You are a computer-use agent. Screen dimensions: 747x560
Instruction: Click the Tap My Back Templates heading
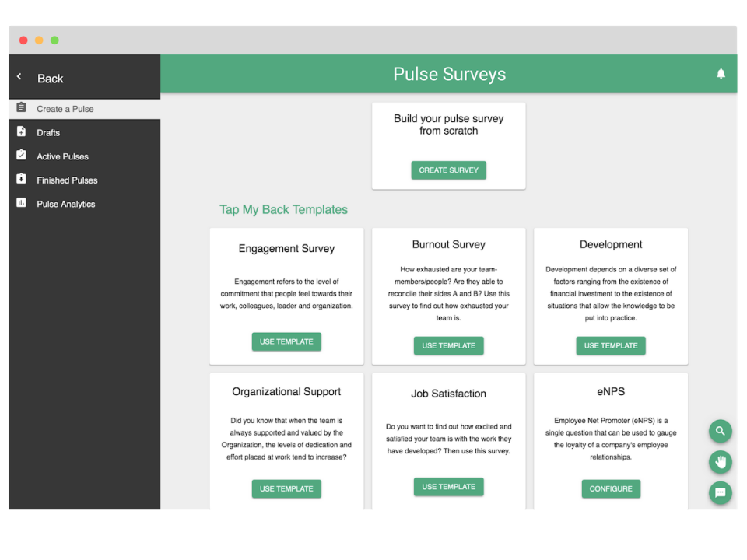[x=283, y=210]
